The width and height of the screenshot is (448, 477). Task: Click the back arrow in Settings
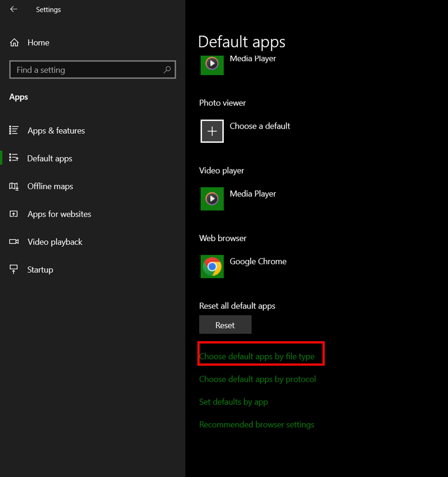[x=14, y=9]
